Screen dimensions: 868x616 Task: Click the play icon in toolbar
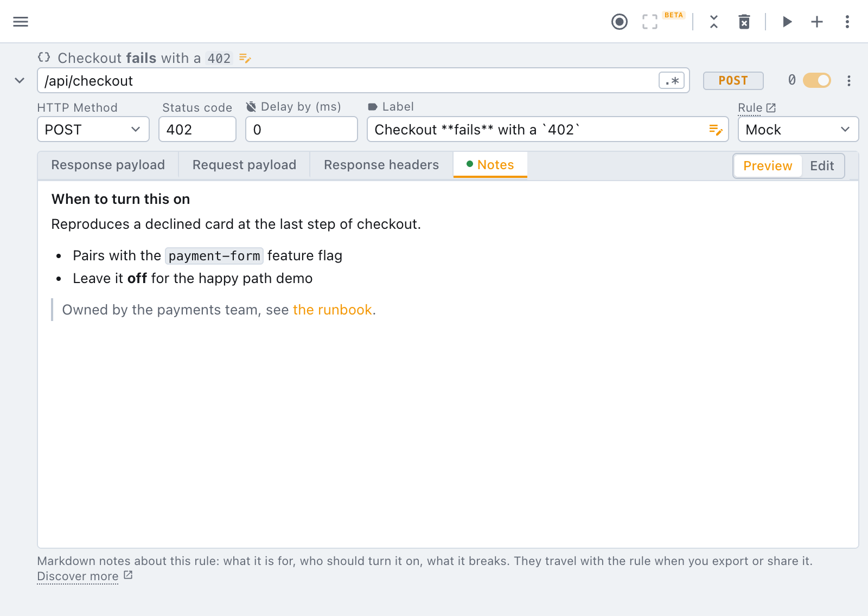787,22
